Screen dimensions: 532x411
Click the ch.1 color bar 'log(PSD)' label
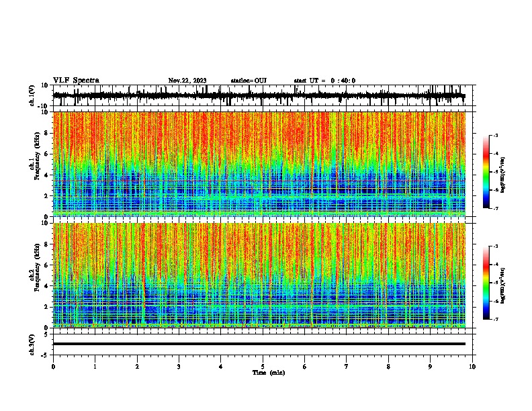pyautogui.click(x=502, y=175)
